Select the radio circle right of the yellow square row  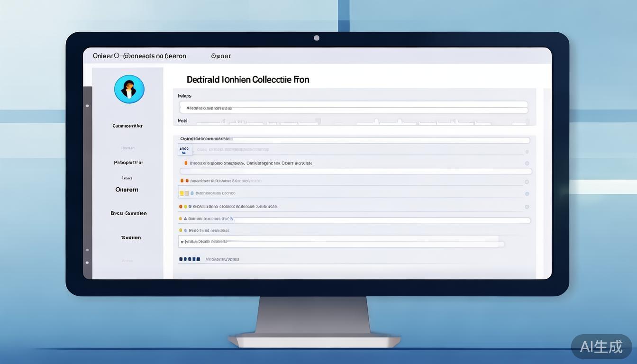(x=527, y=194)
